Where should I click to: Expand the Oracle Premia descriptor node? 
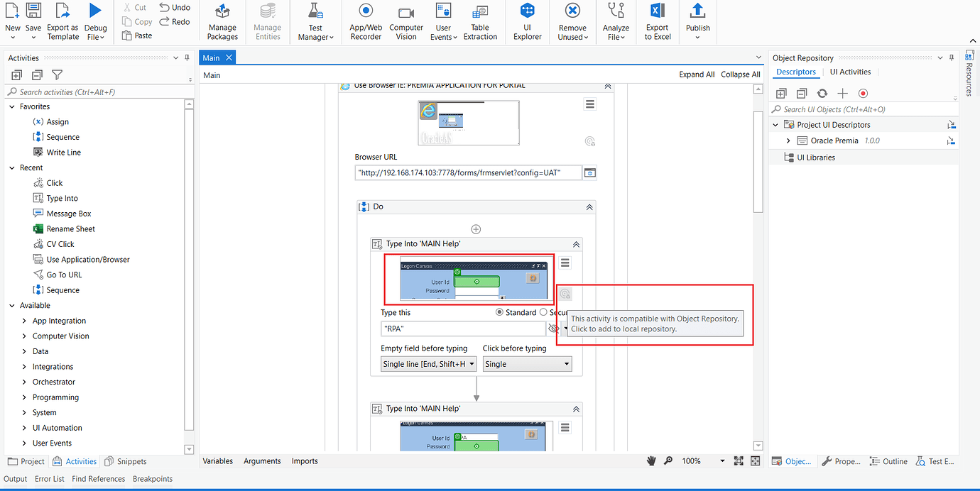click(788, 140)
